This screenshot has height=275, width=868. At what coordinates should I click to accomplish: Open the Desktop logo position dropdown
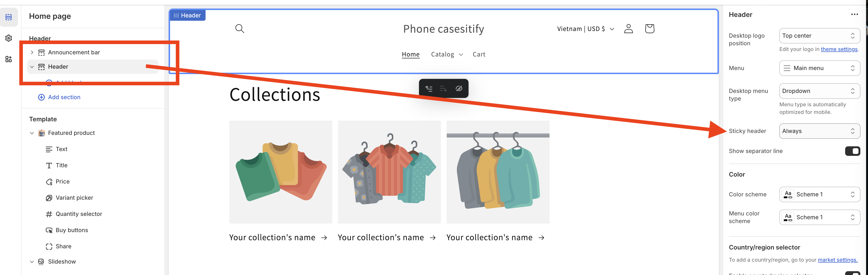point(819,36)
